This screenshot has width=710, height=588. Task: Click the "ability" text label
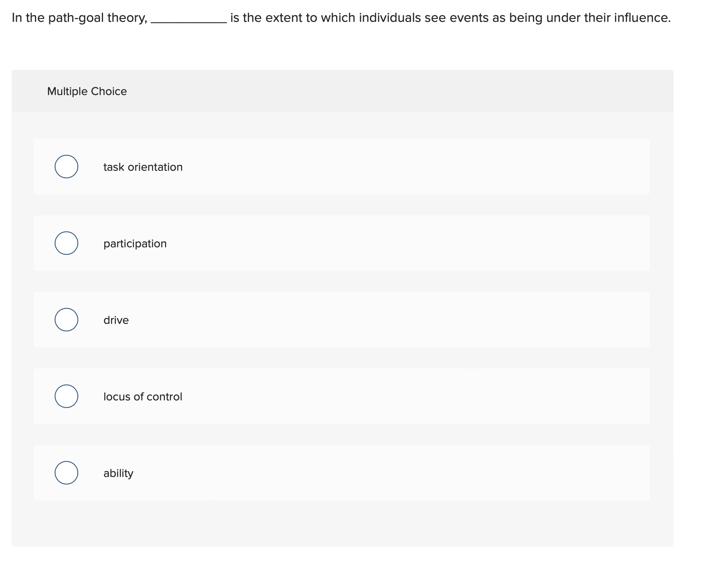coord(118,472)
